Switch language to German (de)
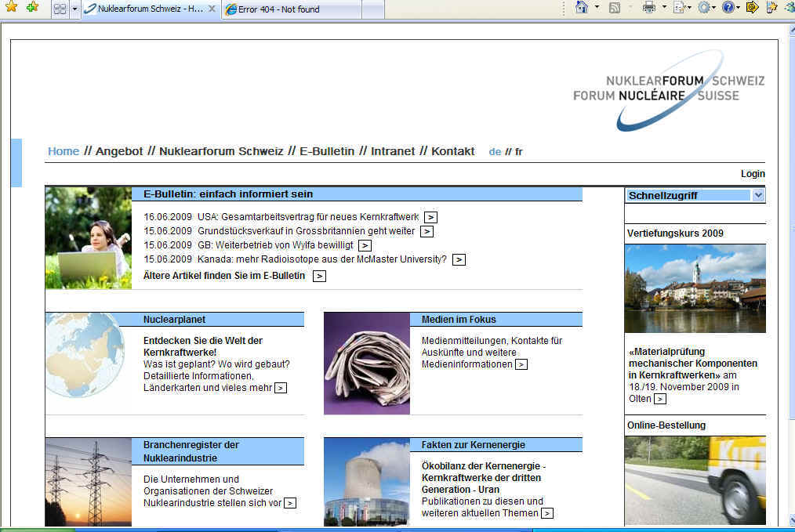Image resolution: width=795 pixels, height=532 pixels. 495,151
